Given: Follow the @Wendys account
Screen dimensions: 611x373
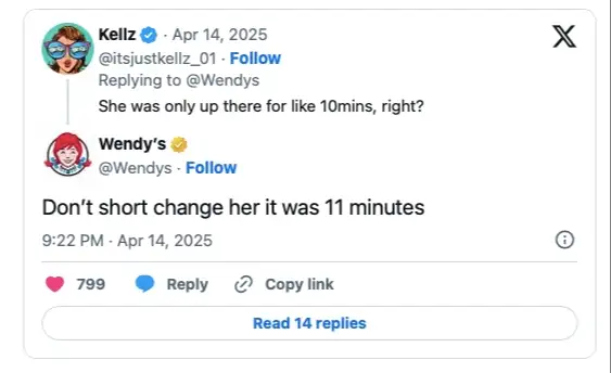Looking at the screenshot, I should [x=211, y=168].
